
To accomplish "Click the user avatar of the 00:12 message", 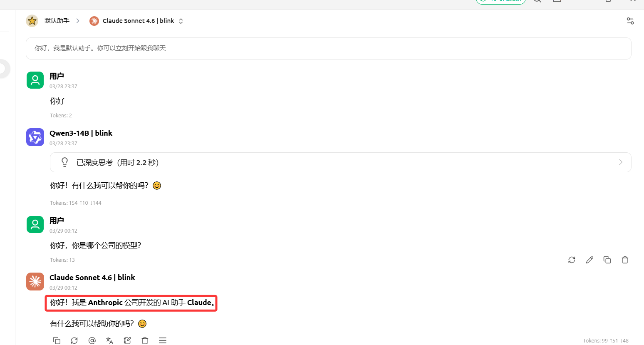I will pyautogui.click(x=35, y=224).
